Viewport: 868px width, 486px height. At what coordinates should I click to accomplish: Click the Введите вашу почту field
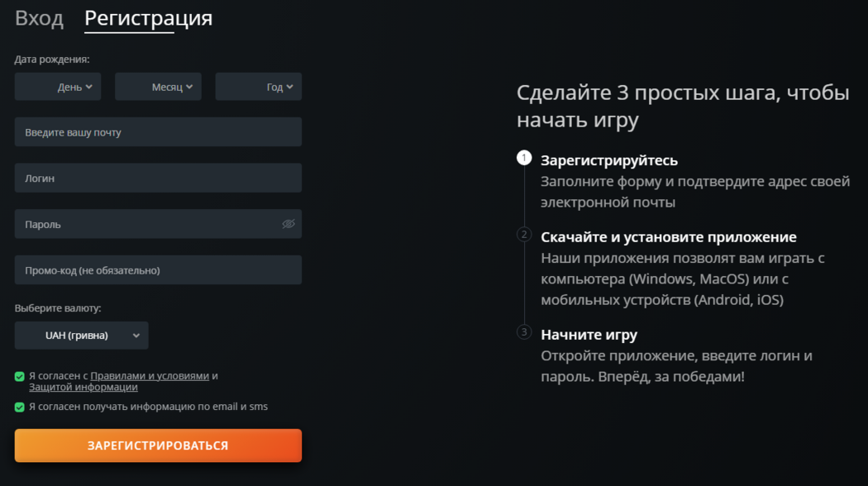[x=158, y=131]
